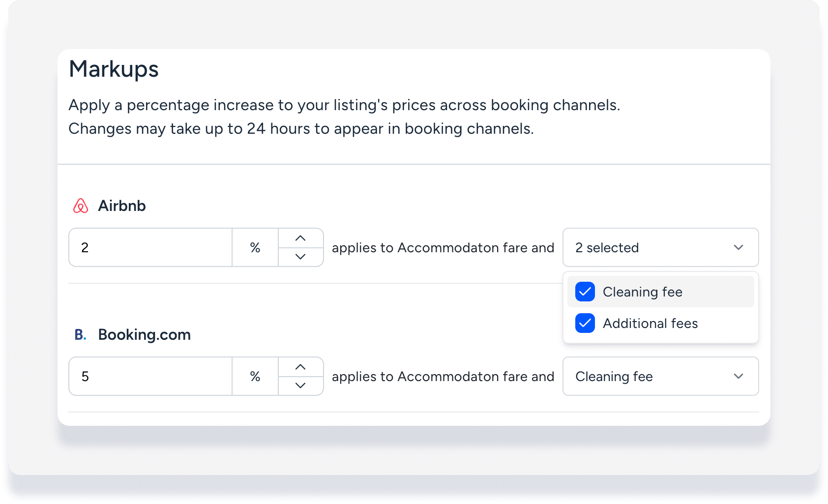Click the Airbnb percent symbol unit

[255, 248]
